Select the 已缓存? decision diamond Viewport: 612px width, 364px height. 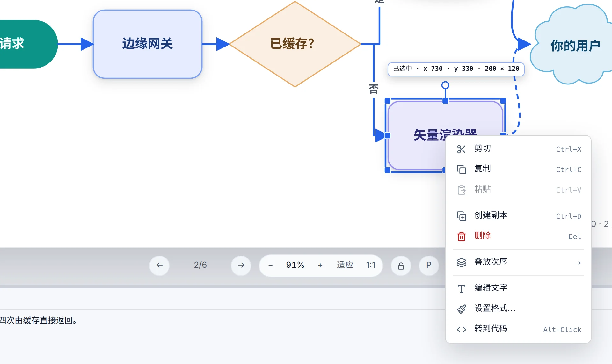point(295,44)
